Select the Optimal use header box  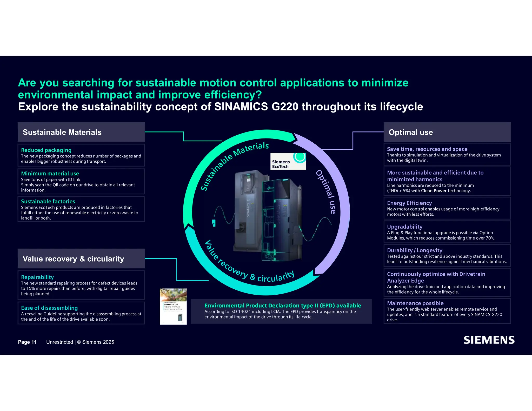click(447, 132)
